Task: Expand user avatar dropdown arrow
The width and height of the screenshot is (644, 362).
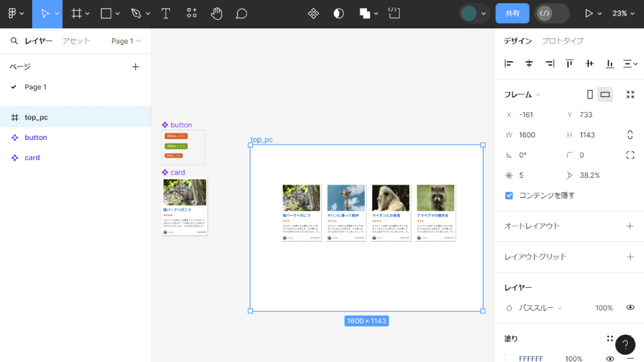Action: pyautogui.click(x=484, y=13)
